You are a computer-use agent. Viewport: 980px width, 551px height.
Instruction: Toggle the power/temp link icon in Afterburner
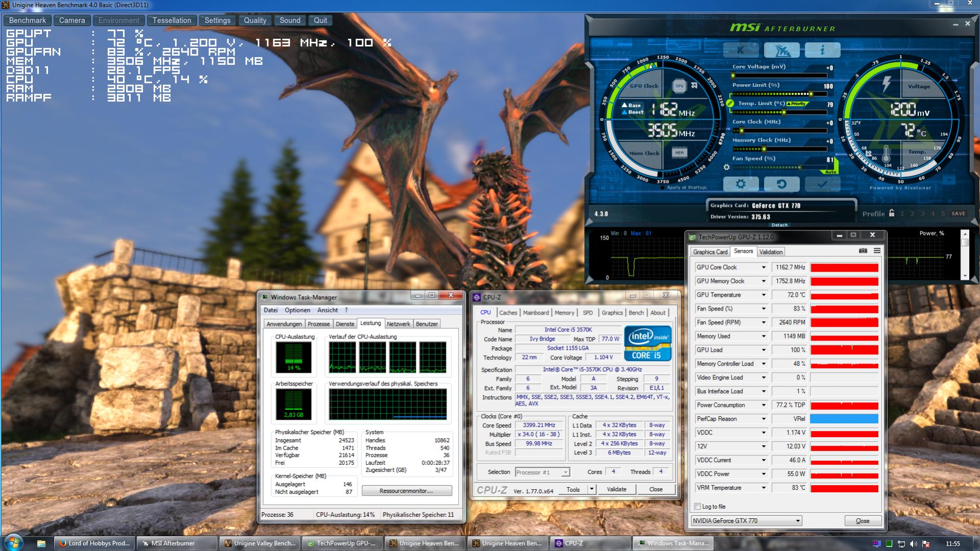[x=730, y=104]
